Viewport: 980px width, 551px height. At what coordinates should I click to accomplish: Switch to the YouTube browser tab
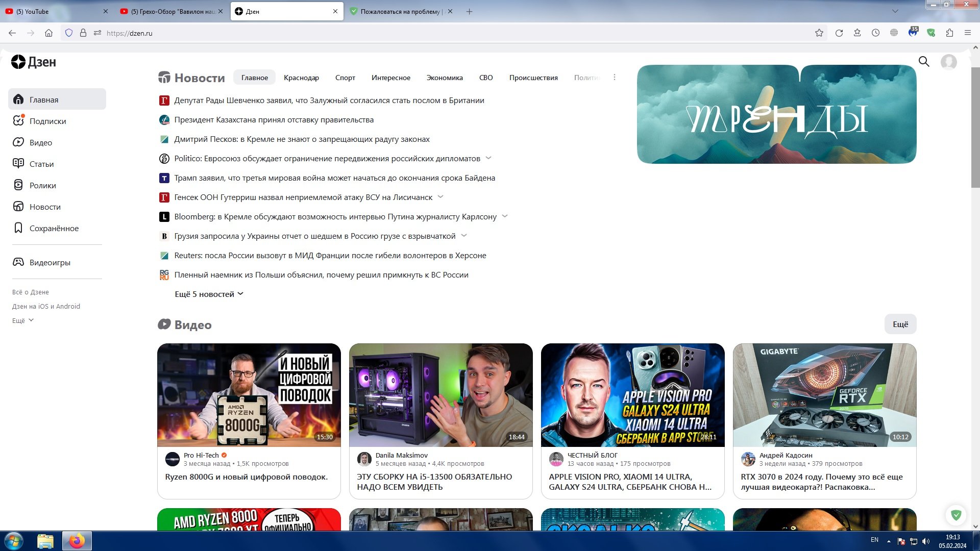51,11
